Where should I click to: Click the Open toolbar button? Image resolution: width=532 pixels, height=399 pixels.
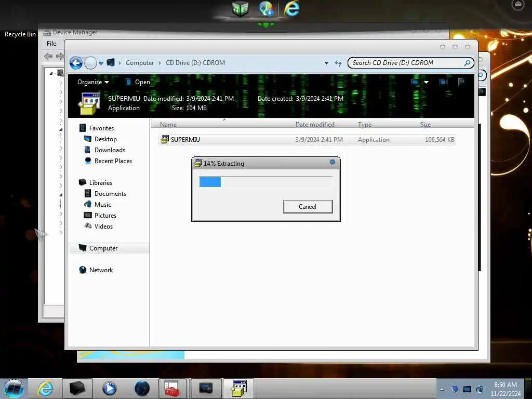point(138,82)
